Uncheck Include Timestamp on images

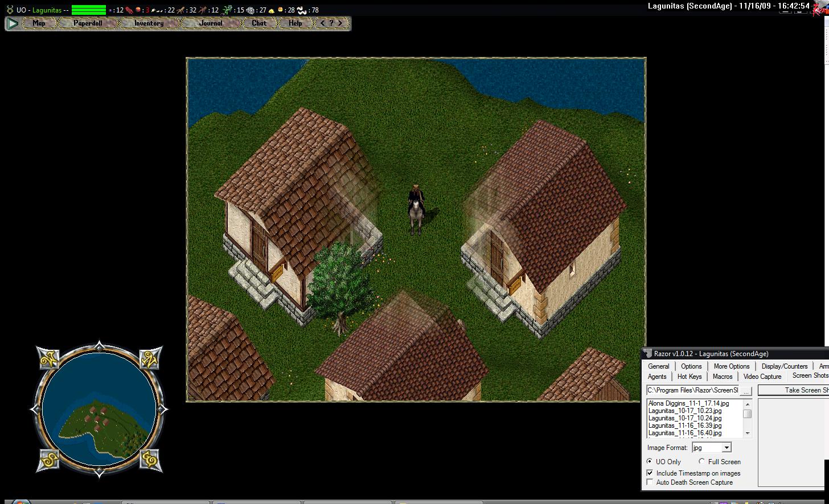click(650, 473)
